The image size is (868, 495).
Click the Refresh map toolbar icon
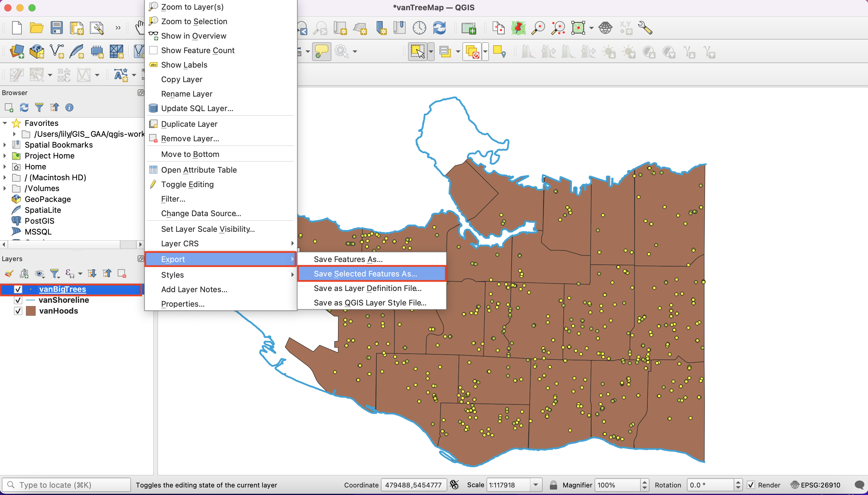point(439,28)
